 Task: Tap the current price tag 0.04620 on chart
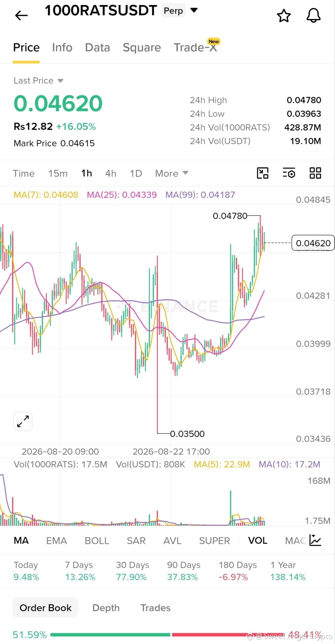click(313, 243)
